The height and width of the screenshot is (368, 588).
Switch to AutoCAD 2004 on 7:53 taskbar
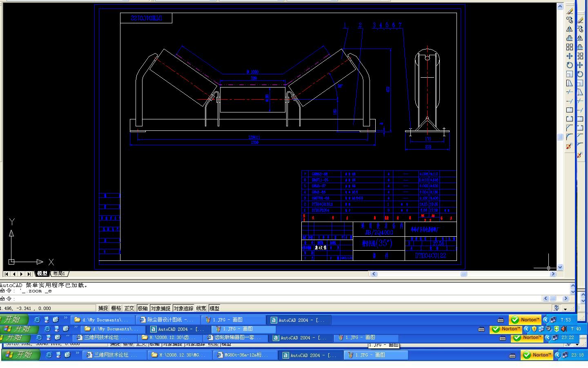(299, 320)
